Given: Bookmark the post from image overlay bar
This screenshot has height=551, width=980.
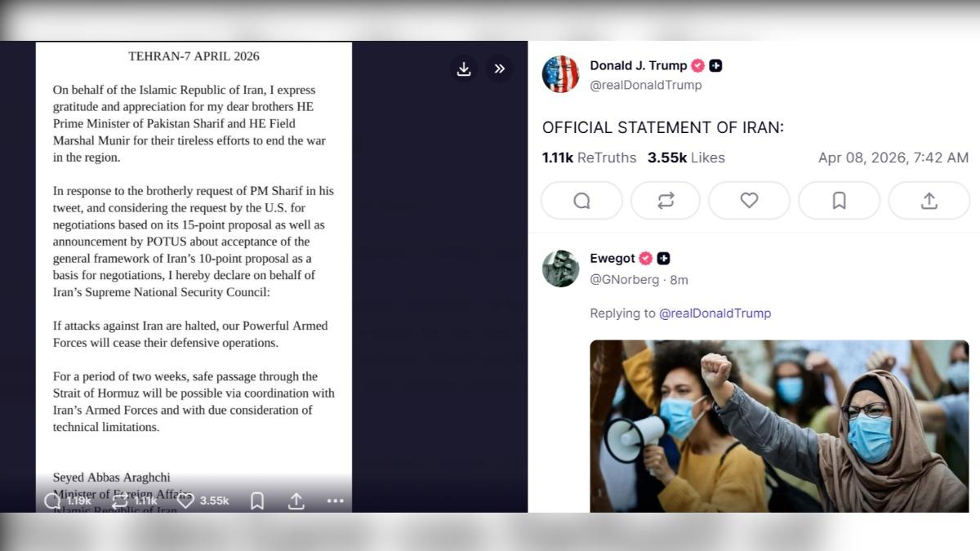Looking at the screenshot, I should click(256, 500).
